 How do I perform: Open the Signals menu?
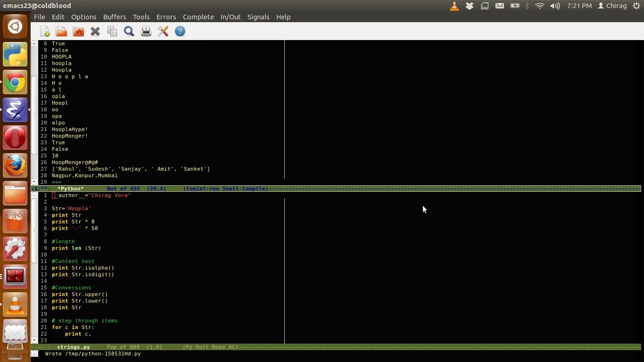pyautogui.click(x=258, y=16)
